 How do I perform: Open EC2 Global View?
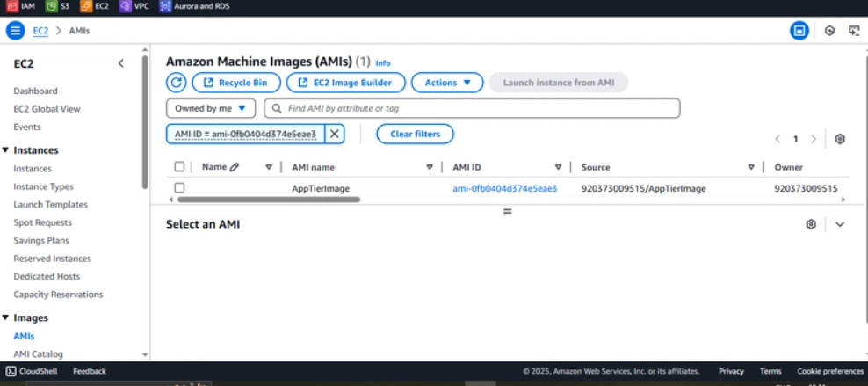[x=47, y=109]
